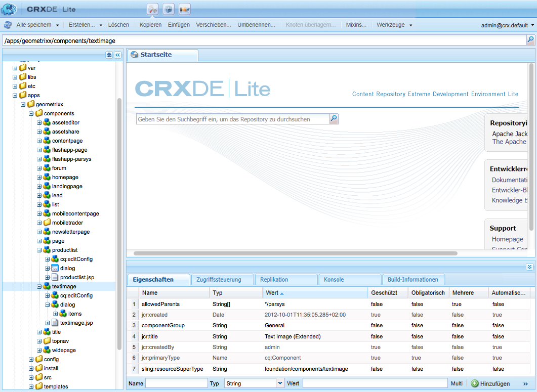This screenshot has width=537, height=392.
Task: Click the refresh icon beside Alle speichern
Action: [8, 25]
